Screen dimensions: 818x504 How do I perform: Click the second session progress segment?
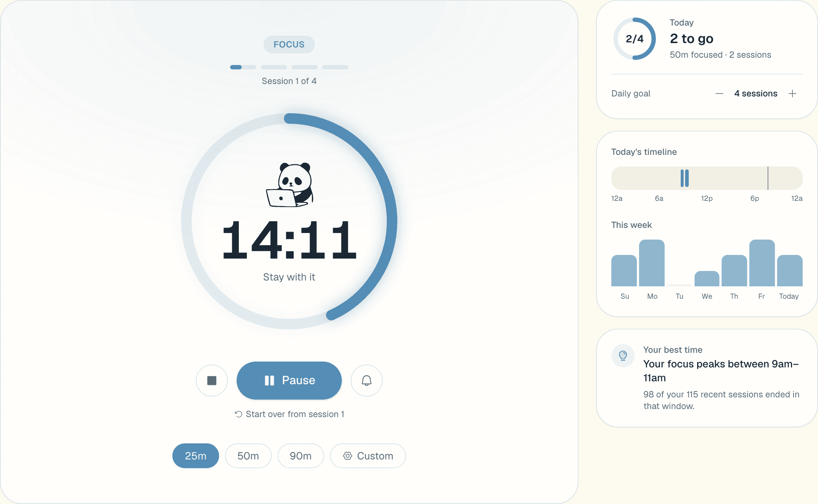coord(274,67)
